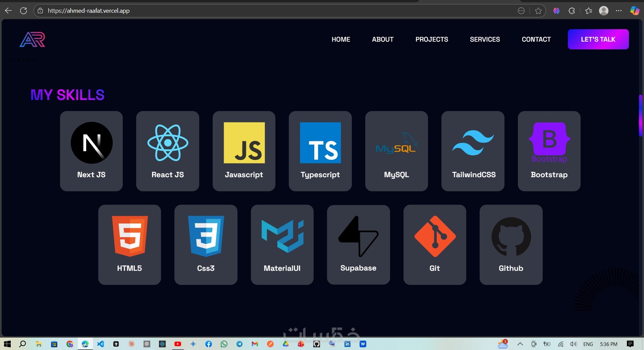Navigate to PROJECTS section
The image size is (644, 350).
[x=432, y=39]
